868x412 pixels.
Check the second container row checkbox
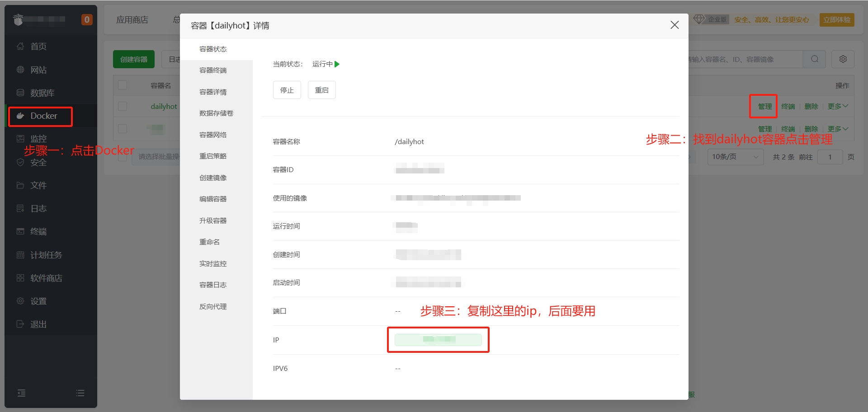123,128
